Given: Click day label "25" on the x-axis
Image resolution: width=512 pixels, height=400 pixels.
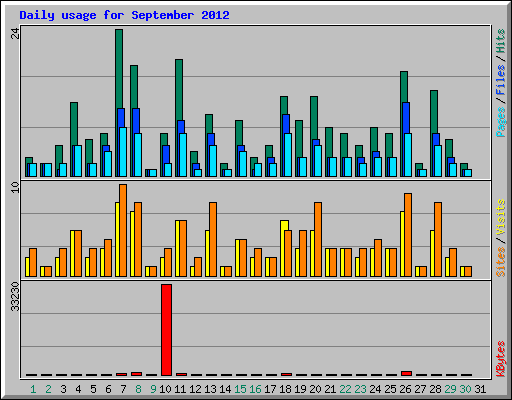Looking at the screenshot, I should coord(390,389).
